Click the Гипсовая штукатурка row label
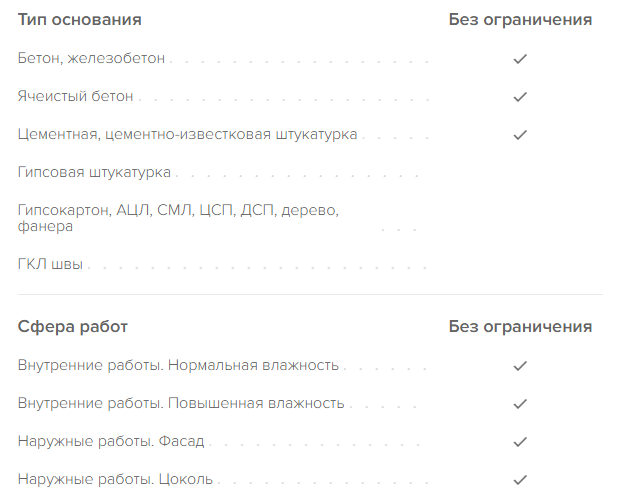The width and height of the screenshot is (618, 504). click(94, 173)
